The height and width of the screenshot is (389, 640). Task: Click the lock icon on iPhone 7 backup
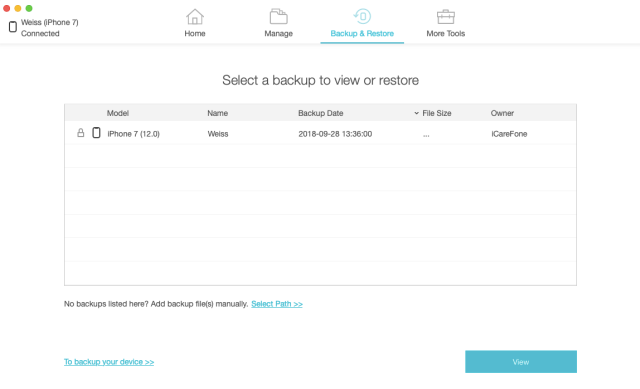pos(81,133)
